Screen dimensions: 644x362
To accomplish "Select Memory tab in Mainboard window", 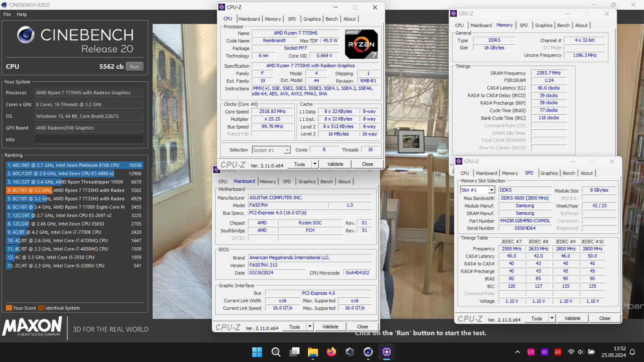I will coord(268,182).
